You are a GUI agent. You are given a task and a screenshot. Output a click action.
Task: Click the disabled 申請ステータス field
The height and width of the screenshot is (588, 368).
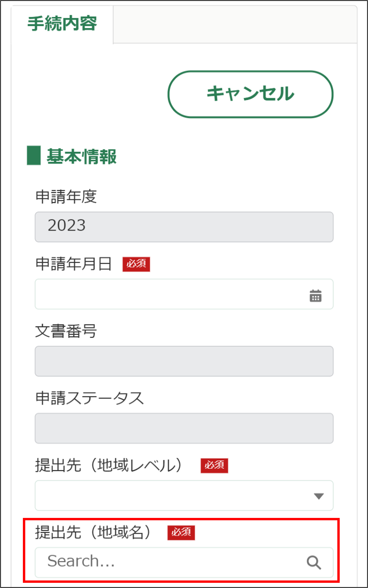(184, 428)
